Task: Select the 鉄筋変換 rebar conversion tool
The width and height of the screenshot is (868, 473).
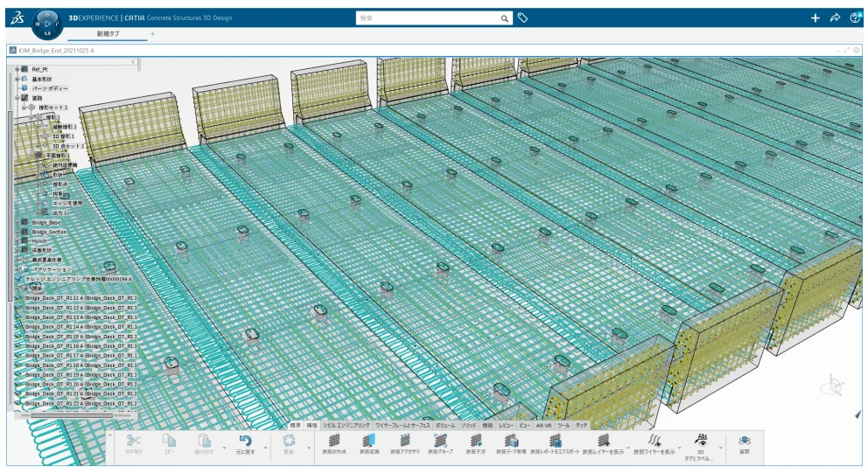Action: 368,444
